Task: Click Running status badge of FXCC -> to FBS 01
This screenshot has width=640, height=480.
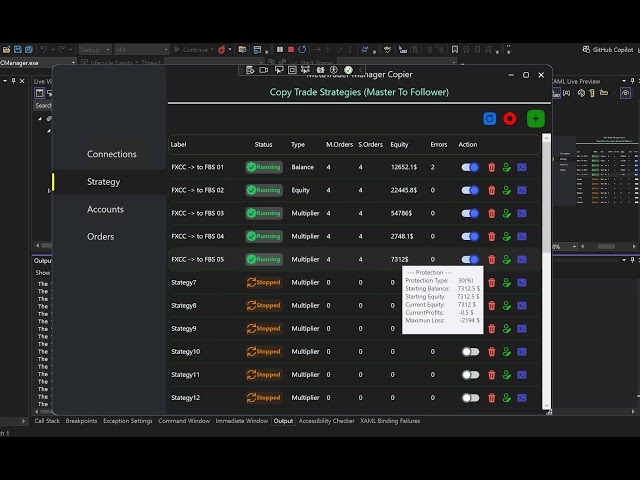Action: 264,167
